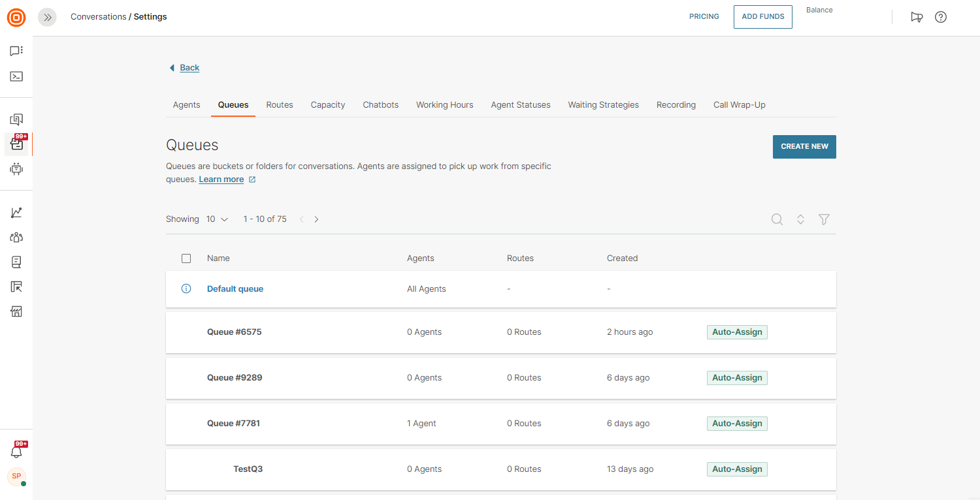This screenshot has width=980, height=500.
Task: Switch to the Routes tab
Action: (x=280, y=104)
